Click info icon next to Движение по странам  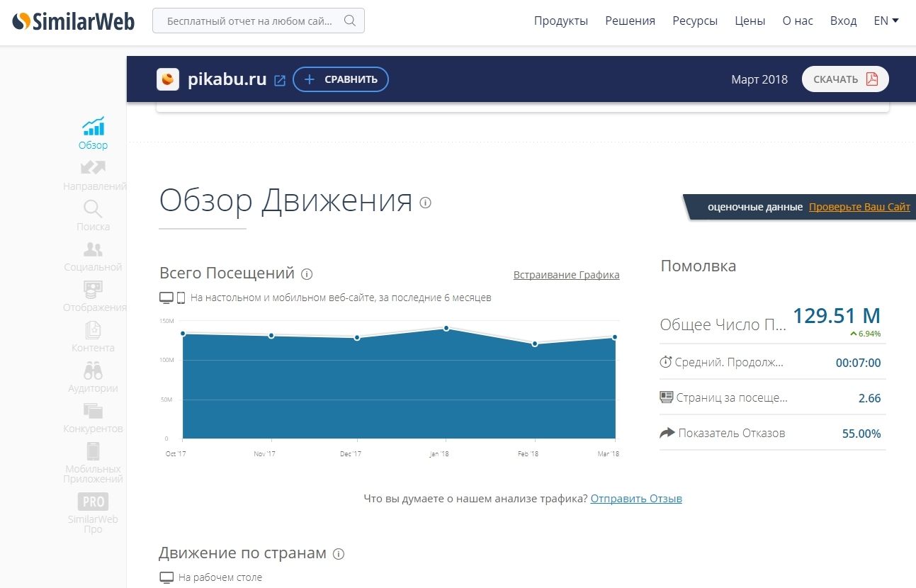click(339, 554)
